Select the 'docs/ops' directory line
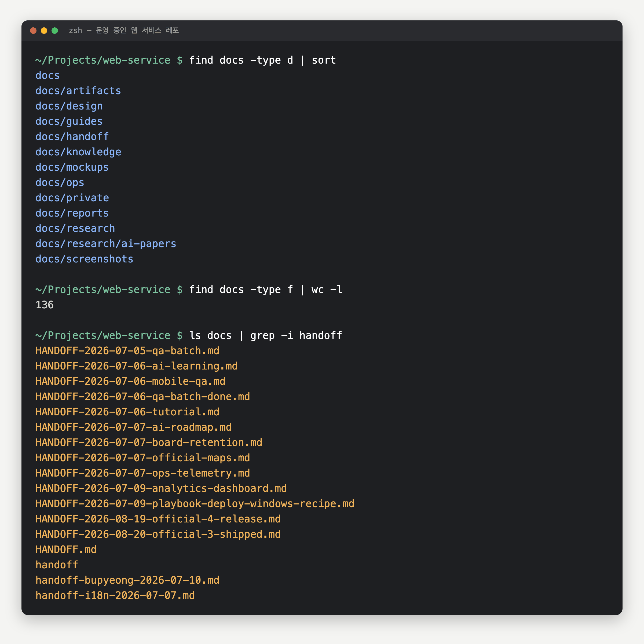The height and width of the screenshot is (644, 644). [x=60, y=183]
